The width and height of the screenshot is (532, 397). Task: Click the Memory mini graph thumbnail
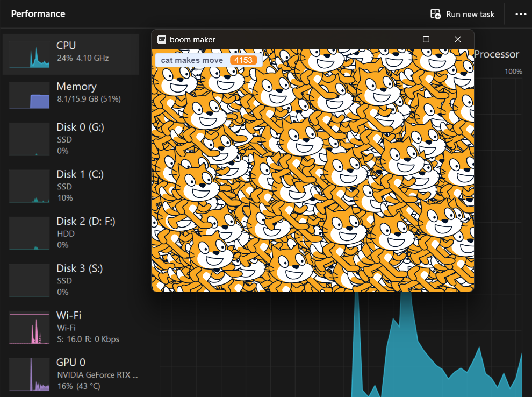tap(29, 95)
